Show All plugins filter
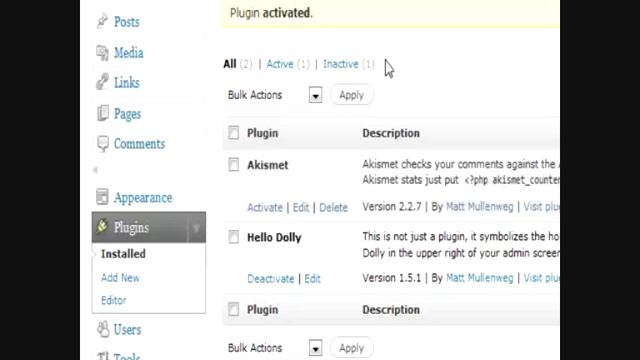640x360 pixels. [230, 64]
